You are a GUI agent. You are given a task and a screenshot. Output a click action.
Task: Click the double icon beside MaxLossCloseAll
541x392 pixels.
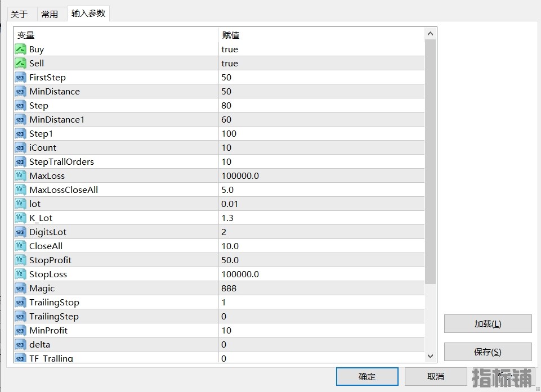[20, 190]
